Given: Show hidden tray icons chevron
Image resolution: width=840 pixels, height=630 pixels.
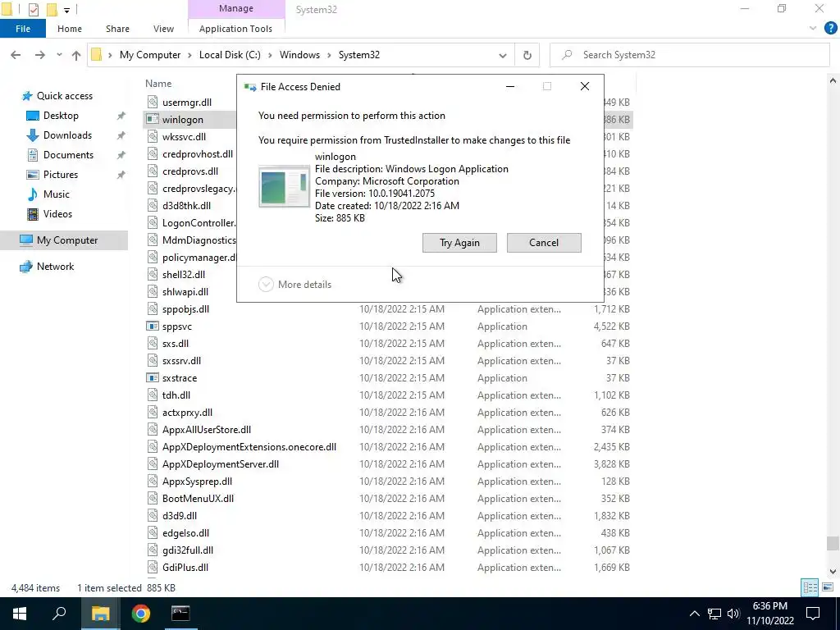Looking at the screenshot, I should [694, 614].
